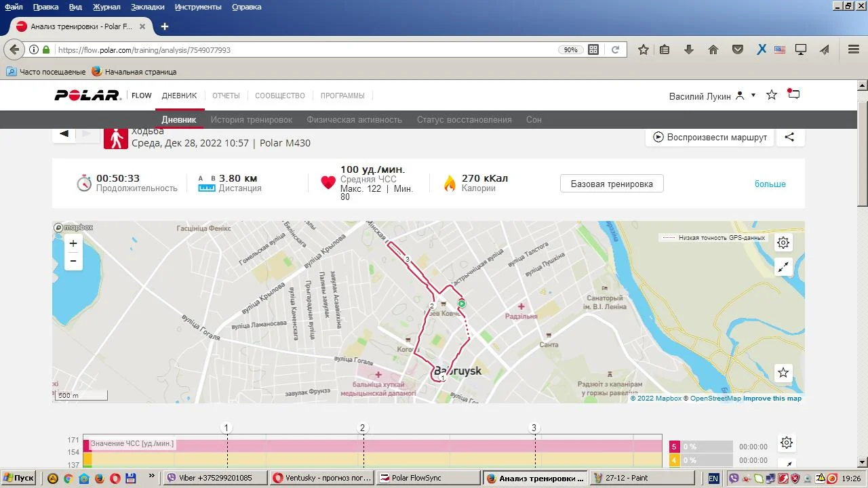Open heart rate chart settings gear
Screen dimensions: 868x488
pos(786,443)
